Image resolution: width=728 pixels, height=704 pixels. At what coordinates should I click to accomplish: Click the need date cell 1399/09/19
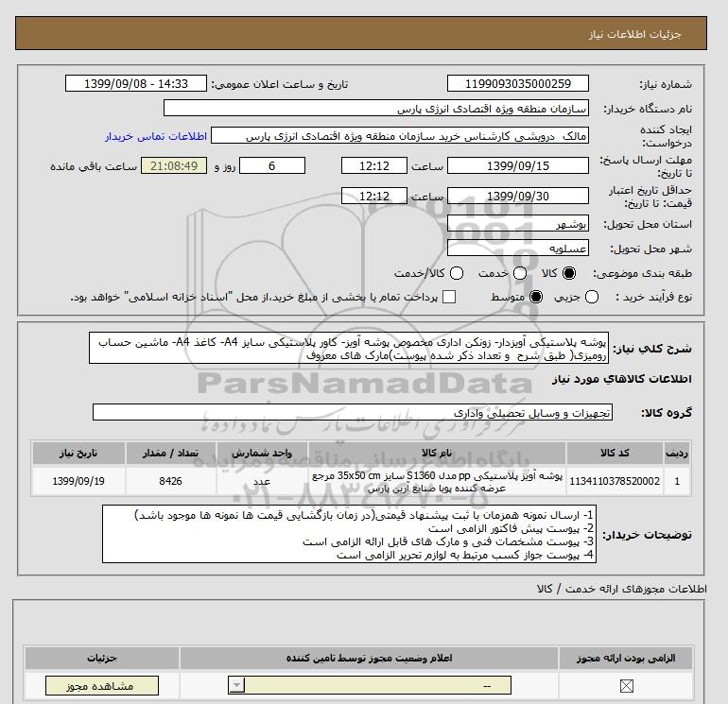tap(78, 481)
